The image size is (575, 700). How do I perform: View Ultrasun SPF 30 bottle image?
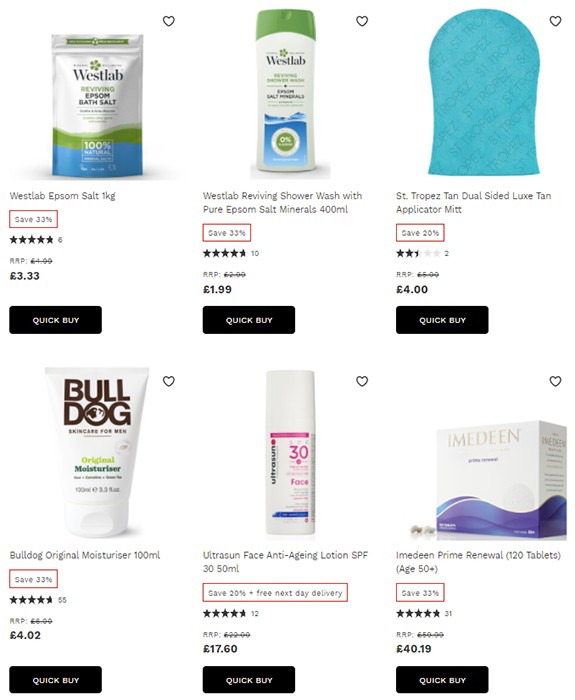[x=290, y=453]
